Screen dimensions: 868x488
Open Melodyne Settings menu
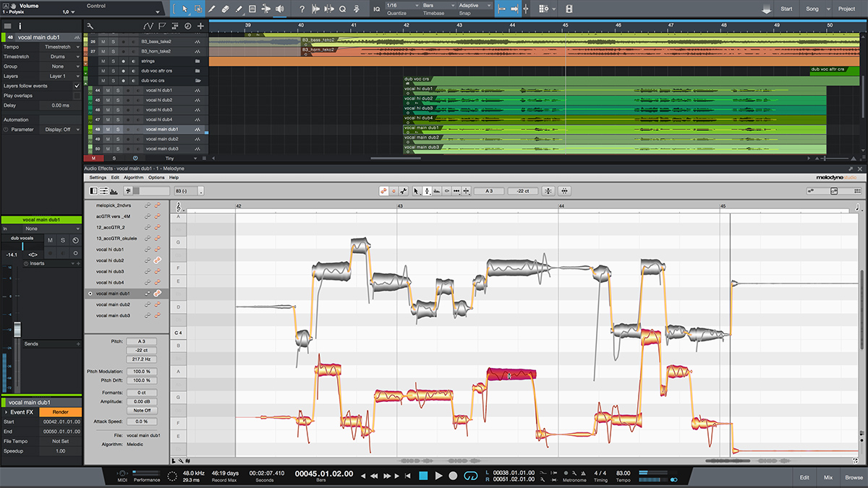click(98, 177)
